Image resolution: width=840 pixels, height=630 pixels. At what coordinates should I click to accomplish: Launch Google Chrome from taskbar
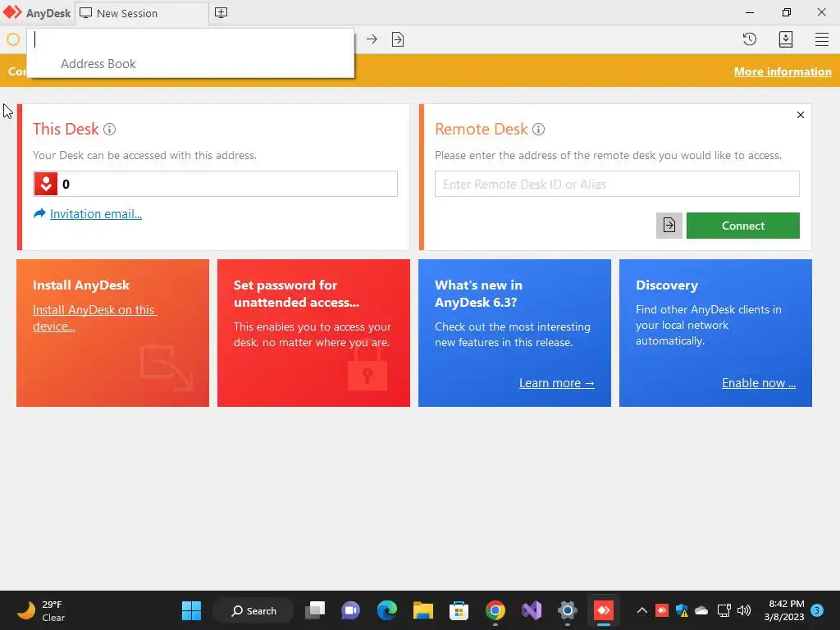point(495,610)
